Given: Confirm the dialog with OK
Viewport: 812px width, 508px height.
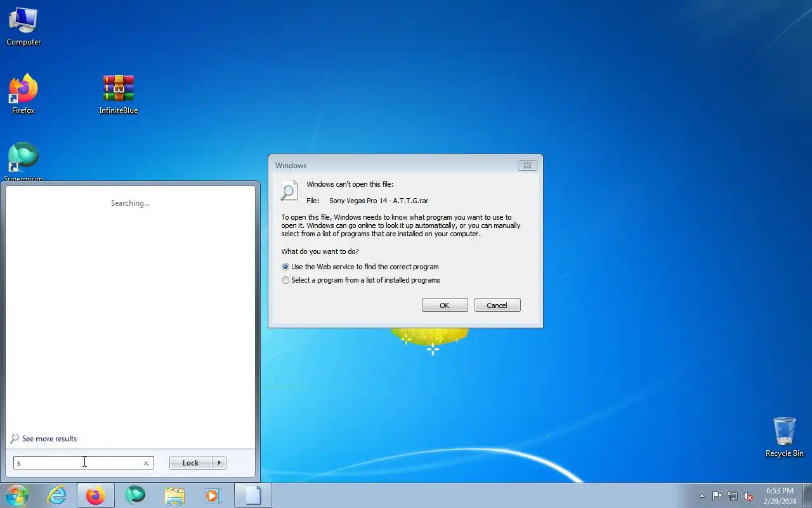Looking at the screenshot, I should [x=445, y=305].
